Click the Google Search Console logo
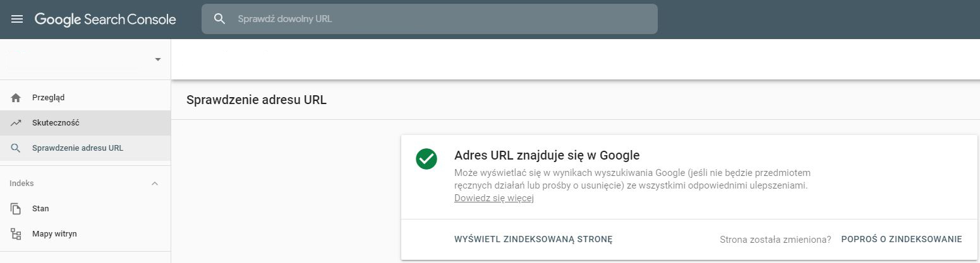 pos(106,19)
